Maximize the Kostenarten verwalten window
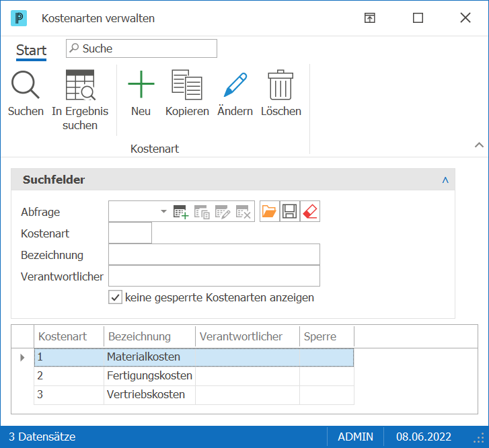The image size is (489, 448). point(418,18)
